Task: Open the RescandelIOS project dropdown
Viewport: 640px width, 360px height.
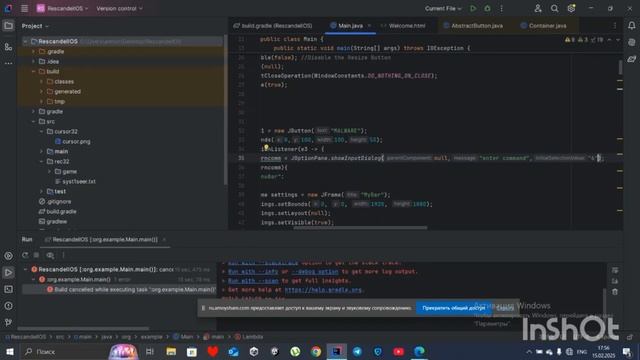Action: pos(62,8)
